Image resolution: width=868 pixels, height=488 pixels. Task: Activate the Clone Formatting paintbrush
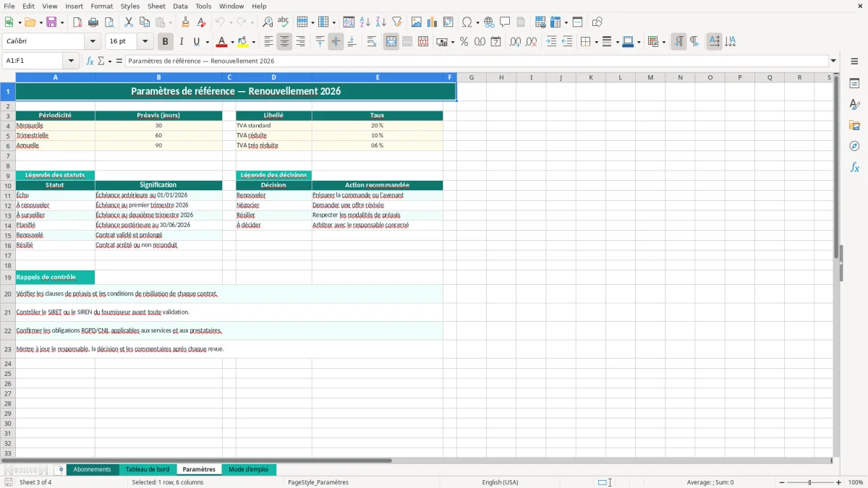pos(185,22)
